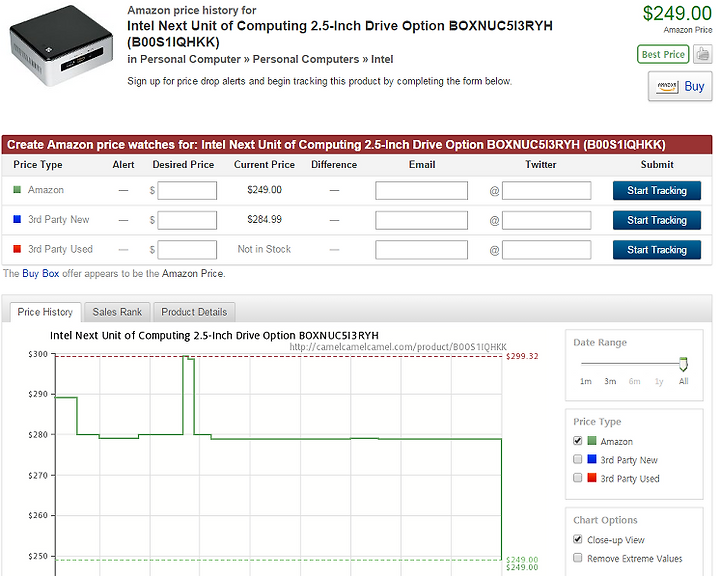Switch to the Product Details tab
Image resolution: width=720 pixels, height=576 pixels.
pos(194,312)
